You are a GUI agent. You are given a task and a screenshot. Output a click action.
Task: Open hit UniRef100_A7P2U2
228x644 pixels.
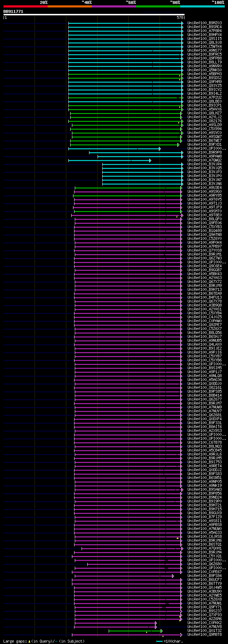coord(204,98)
